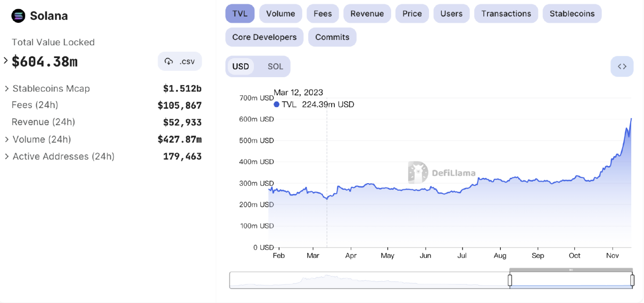Expand the Volume (24h) row
Image resolution: width=644 pixels, height=303 pixels.
tap(7, 140)
